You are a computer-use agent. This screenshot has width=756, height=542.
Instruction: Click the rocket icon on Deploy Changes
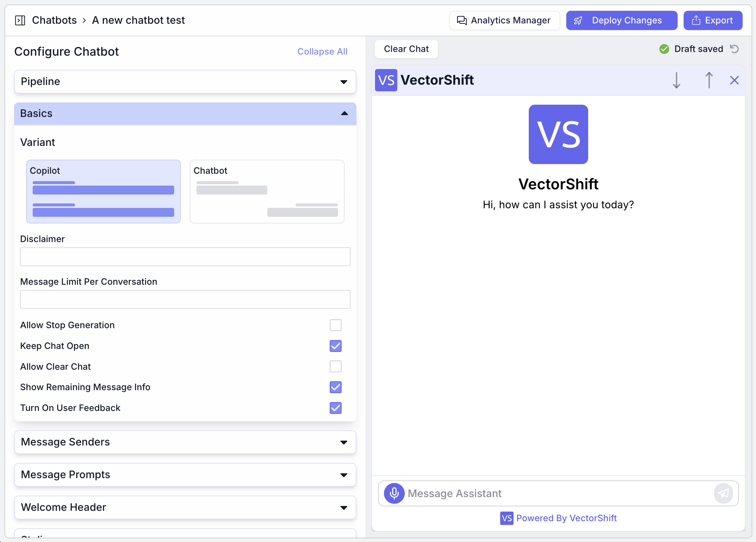(578, 20)
